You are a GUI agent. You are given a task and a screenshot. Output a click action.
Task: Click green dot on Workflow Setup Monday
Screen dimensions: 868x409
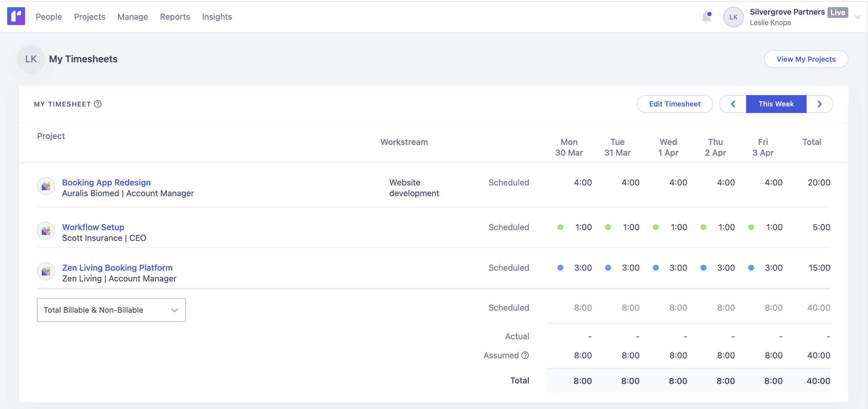point(560,227)
